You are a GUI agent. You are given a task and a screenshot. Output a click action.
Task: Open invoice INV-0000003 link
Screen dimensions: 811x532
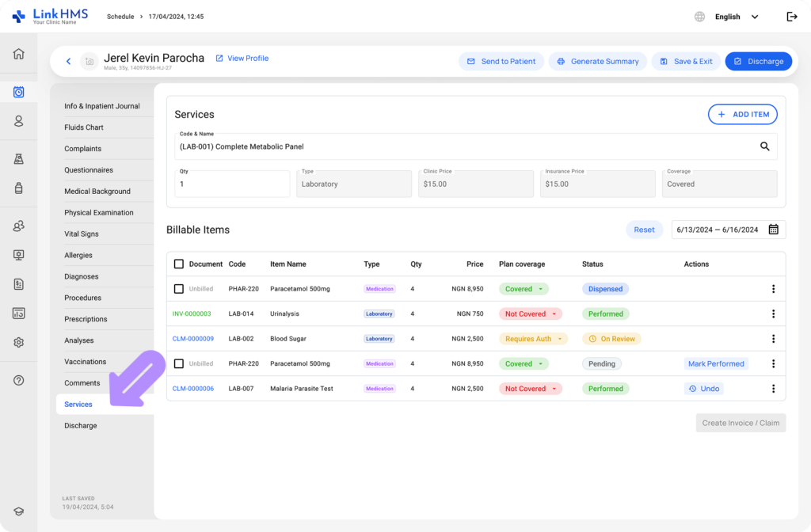[x=192, y=313]
